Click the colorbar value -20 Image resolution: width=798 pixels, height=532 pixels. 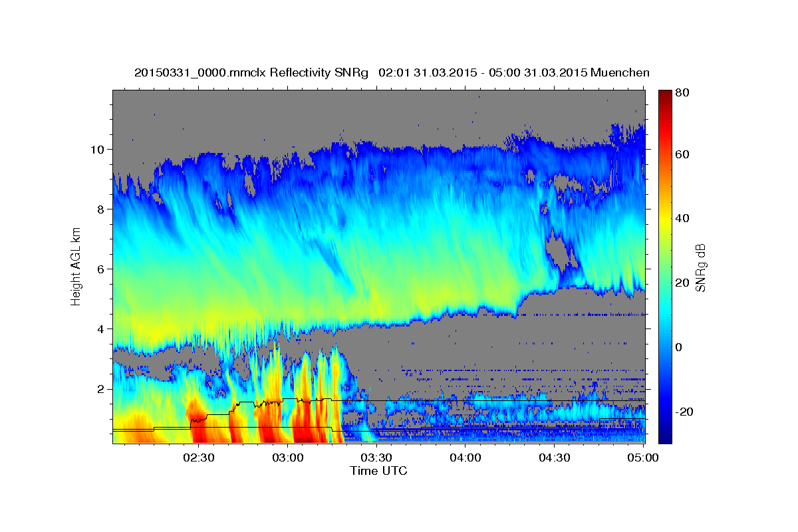click(684, 412)
